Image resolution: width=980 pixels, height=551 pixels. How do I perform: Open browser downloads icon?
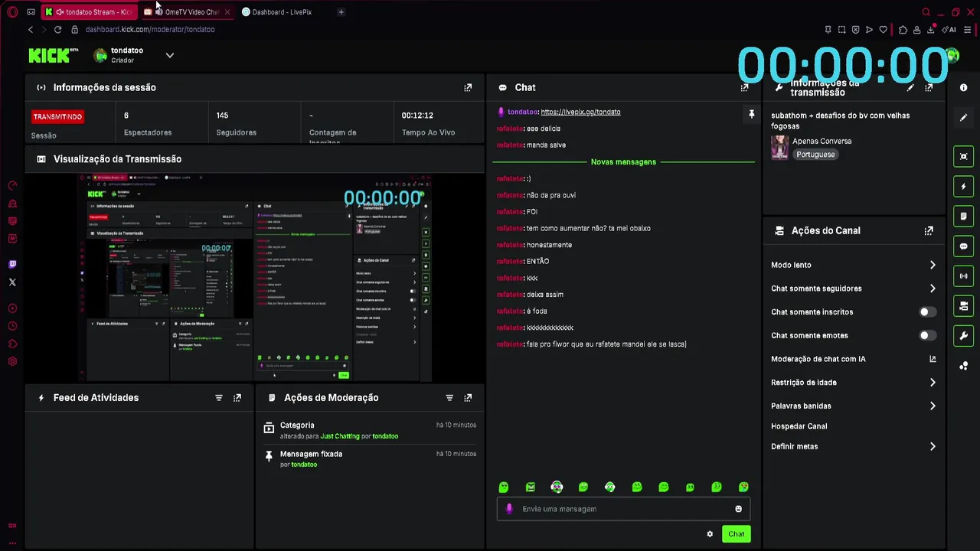coord(931,30)
